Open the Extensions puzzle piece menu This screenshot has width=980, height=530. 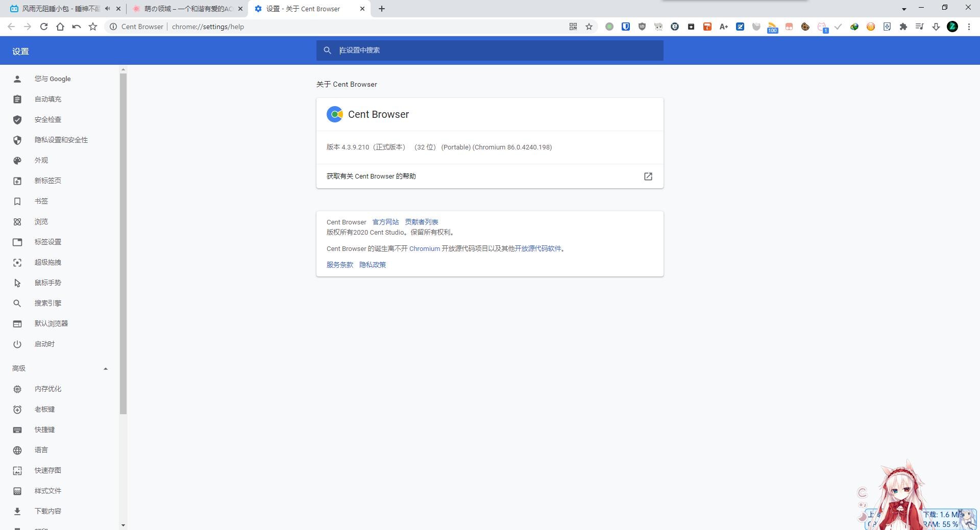[x=903, y=27]
